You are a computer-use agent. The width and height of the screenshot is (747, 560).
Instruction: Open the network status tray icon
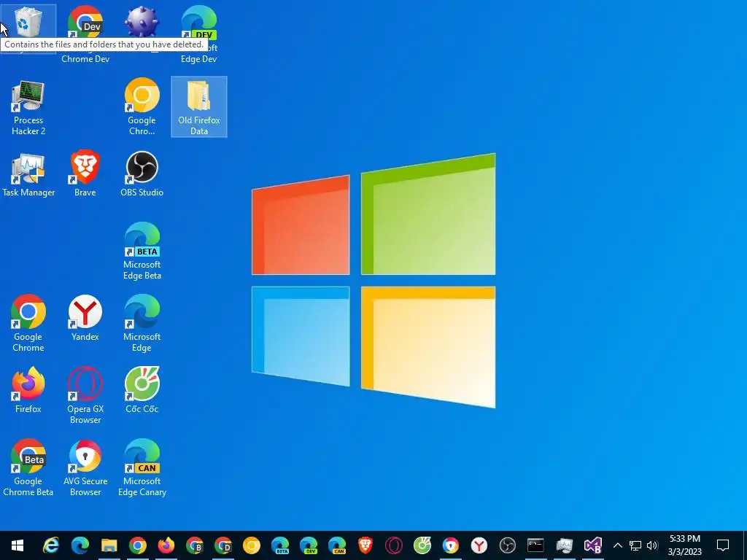[635, 545]
